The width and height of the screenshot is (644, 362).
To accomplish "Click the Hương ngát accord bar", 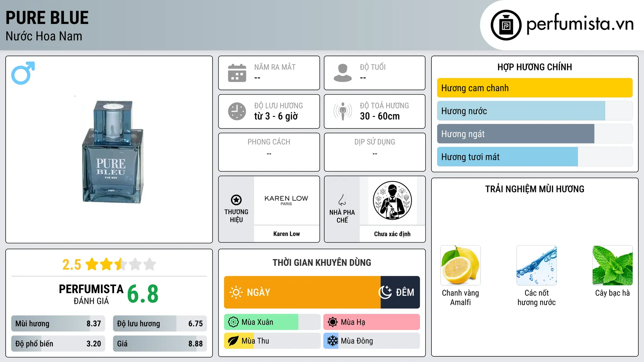I will click(535, 134).
